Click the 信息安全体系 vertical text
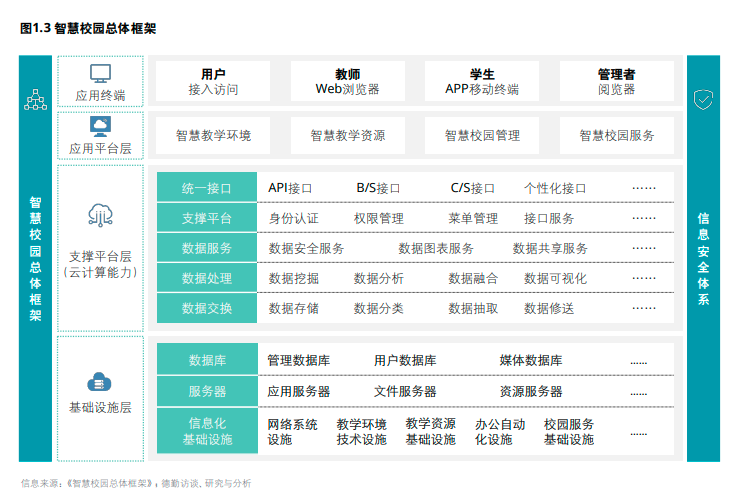 [x=703, y=258]
